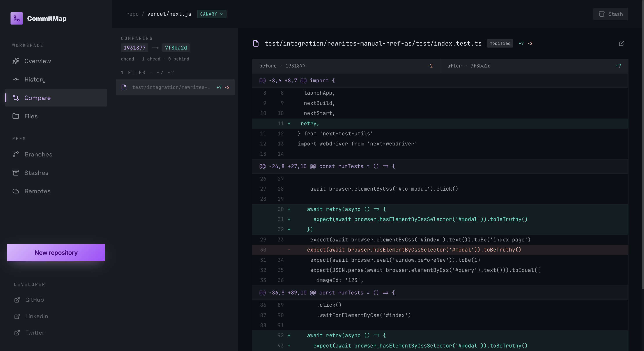Click the .waitForElementByCss('#index') line

click(x=440, y=315)
